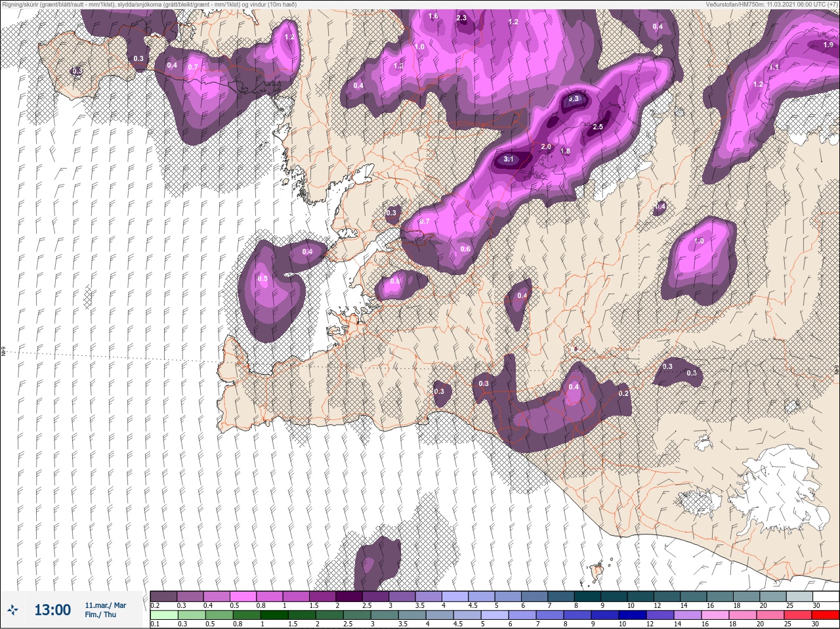The image size is (840, 629).
Task: Click the 3.1 precipitation value on the map
Action: [509, 160]
